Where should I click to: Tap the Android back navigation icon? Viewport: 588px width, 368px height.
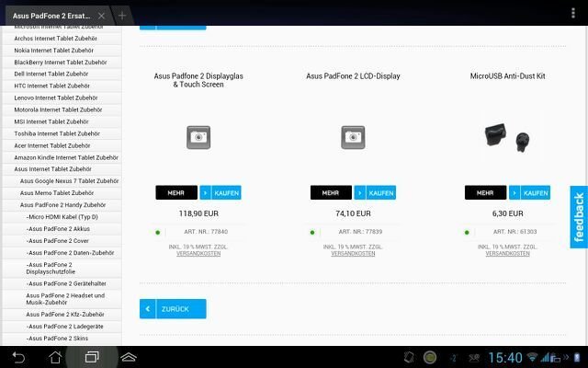pyautogui.click(x=18, y=357)
